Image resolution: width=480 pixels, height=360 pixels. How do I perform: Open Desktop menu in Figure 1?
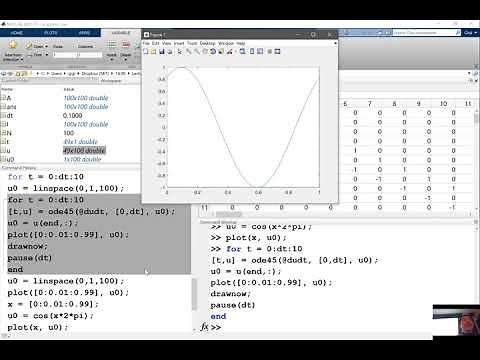[x=207, y=43]
